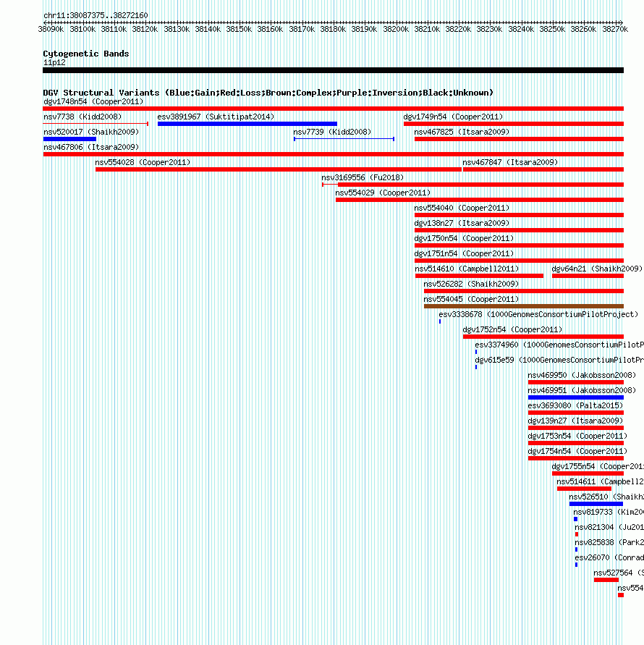Open the dgv1752n54 (Cooper2011) variant
The image size is (644, 645).
512,330
